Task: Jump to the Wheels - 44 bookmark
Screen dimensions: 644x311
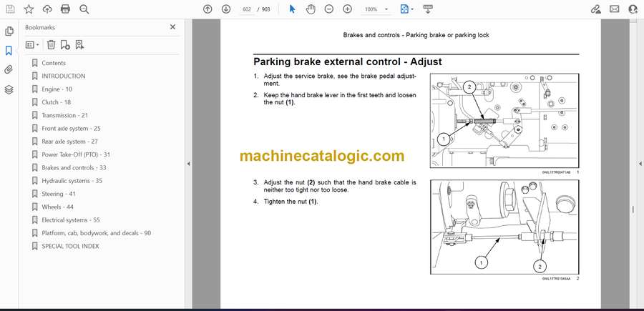Action: (57, 207)
